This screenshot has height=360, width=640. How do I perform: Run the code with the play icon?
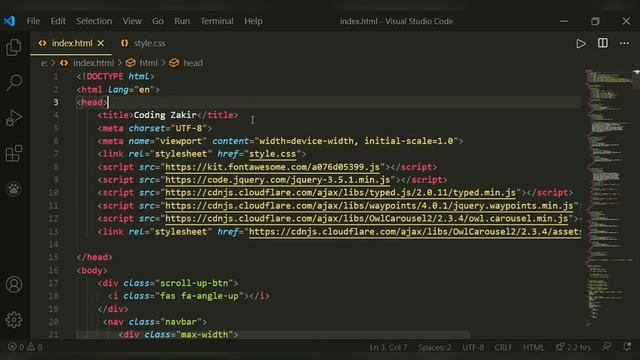click(x=580, y=43)
